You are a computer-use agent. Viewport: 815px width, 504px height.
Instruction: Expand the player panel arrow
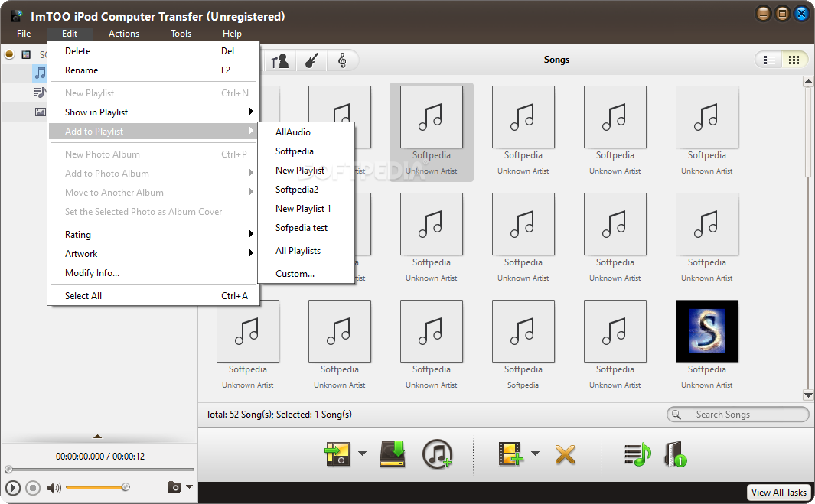[x=97, y=437]
